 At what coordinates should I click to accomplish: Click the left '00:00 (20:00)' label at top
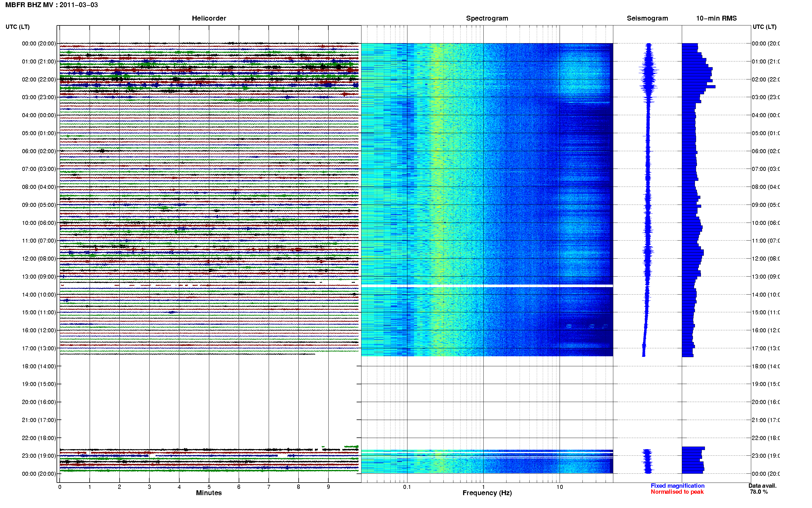point(39,43)
